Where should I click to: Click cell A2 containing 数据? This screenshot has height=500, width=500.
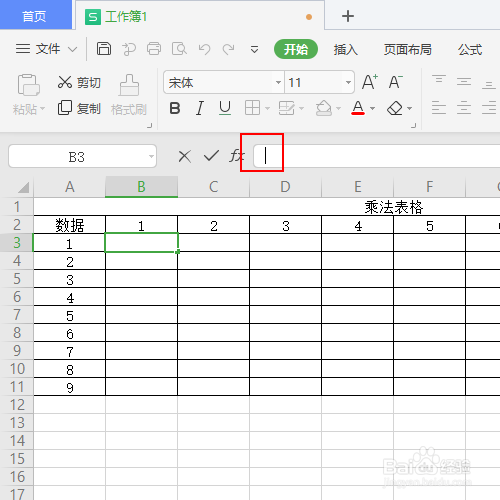coord(69,225)
